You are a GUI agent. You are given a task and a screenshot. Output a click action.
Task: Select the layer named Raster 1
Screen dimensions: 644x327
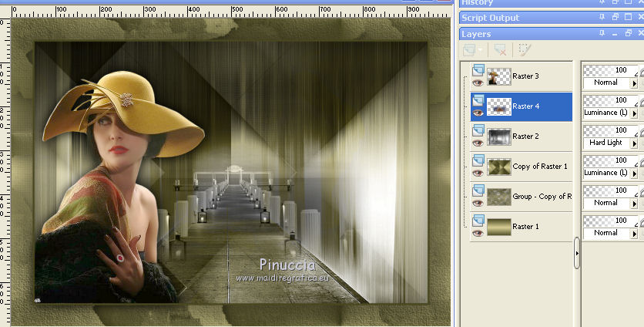(525, 226)
